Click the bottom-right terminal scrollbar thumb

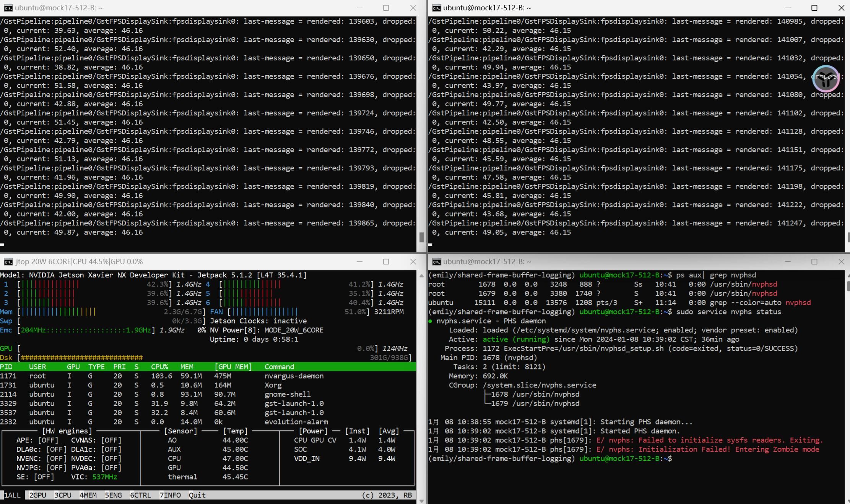[x=848, y=286]
